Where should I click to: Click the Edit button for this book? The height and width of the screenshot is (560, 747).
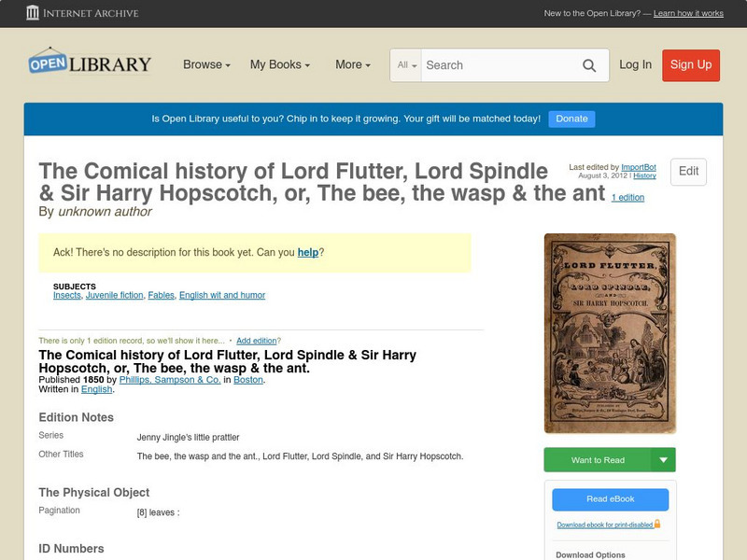click(688, 172)
